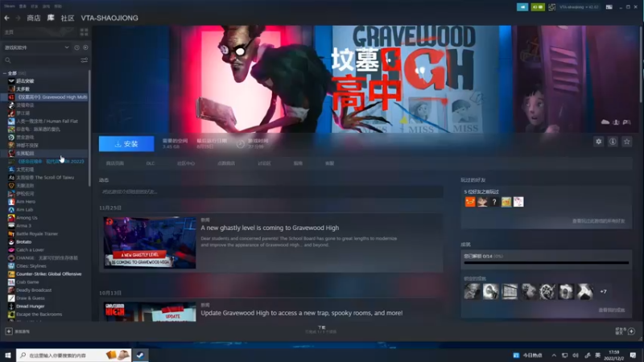This screenshot has height=362, width=644.
Task: Click the achievement progress bar
Action: [547, 263]
